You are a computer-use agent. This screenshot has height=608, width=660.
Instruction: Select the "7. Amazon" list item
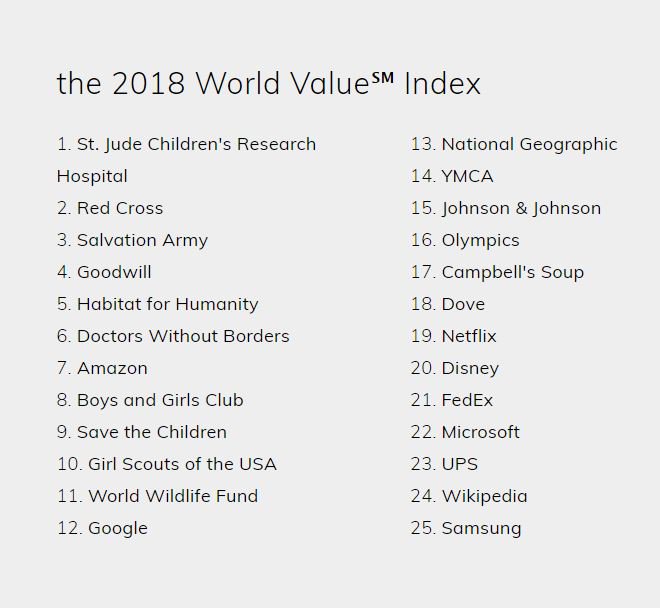click(x=102, y=368)
